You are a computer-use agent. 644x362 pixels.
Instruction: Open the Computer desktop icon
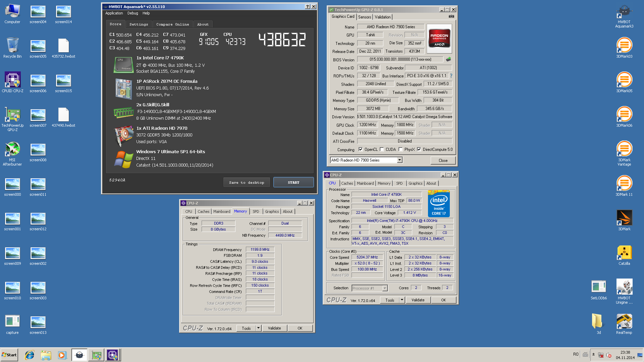12,14
